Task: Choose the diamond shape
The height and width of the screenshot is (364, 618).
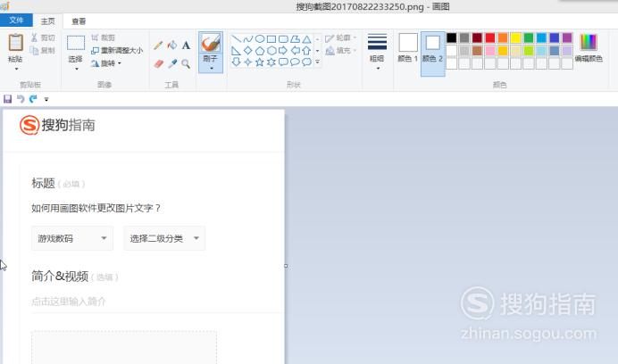Action: [248, 51]
